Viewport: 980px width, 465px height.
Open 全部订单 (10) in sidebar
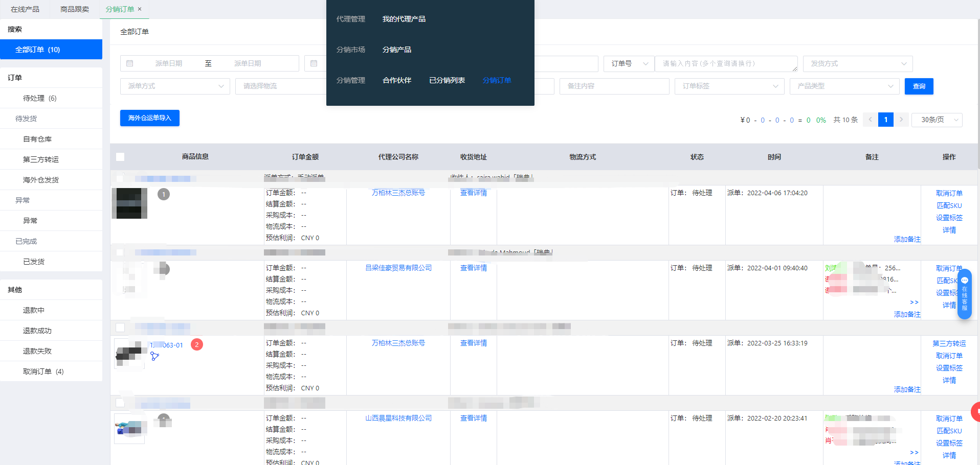tap(51, 50)
